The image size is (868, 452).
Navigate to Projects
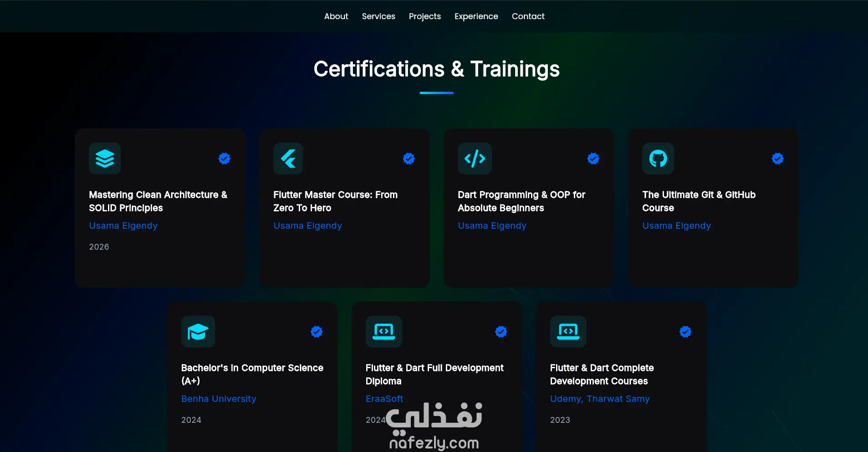point(425,16)
